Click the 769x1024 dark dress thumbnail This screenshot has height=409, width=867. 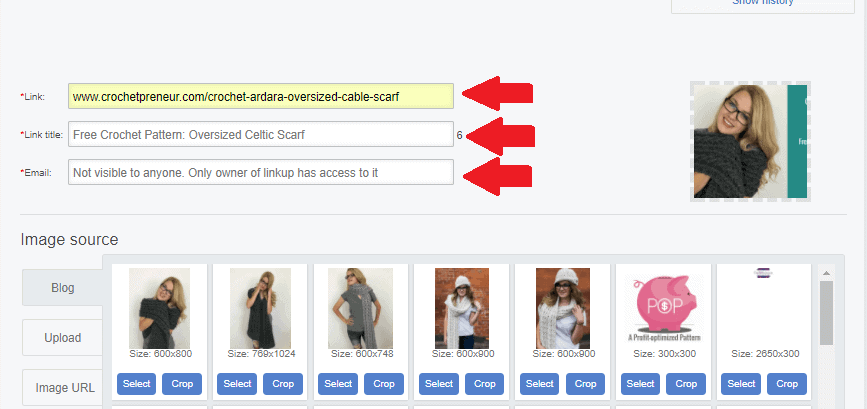[260, 308]
